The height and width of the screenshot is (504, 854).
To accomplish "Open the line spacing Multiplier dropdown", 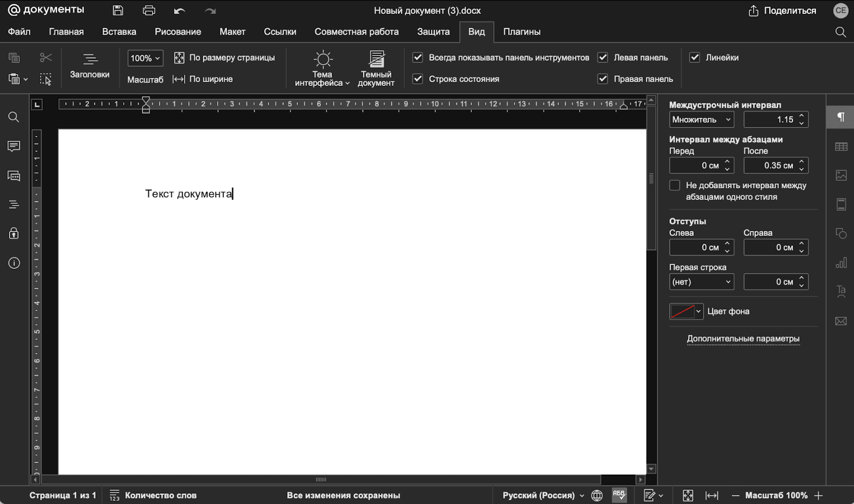I will (701, 119).
